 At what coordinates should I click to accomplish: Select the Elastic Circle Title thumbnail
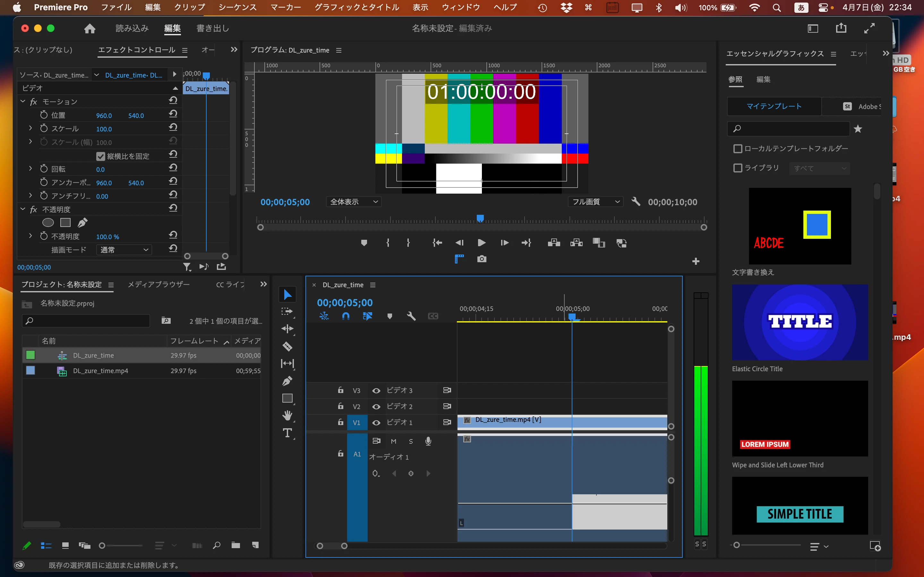tap(800, 322)
